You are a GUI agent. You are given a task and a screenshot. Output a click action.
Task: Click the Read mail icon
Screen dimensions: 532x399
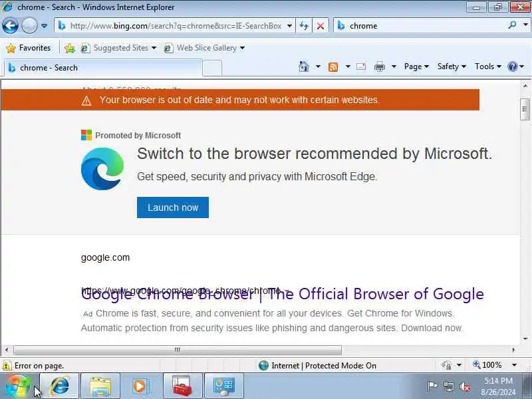tap(361, 66)
